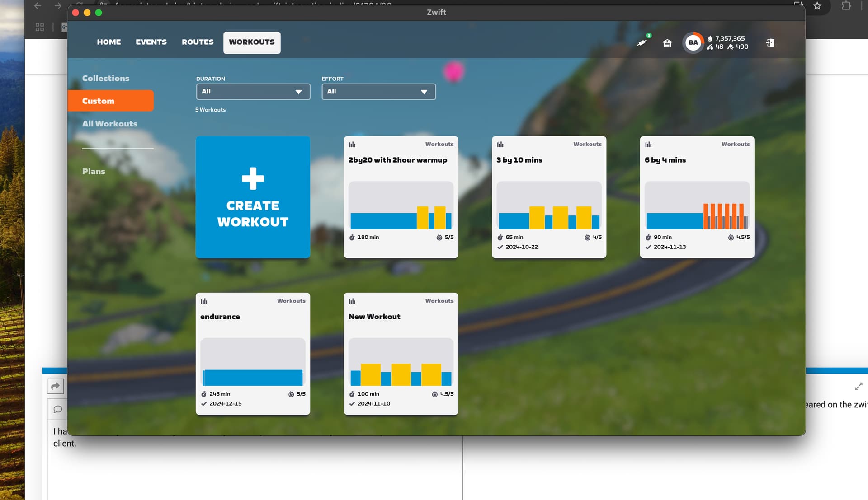Screen dimensions: 868x500
Task: Open the New Workout chart
Action: pyautogui.click(x=401, y=363)
